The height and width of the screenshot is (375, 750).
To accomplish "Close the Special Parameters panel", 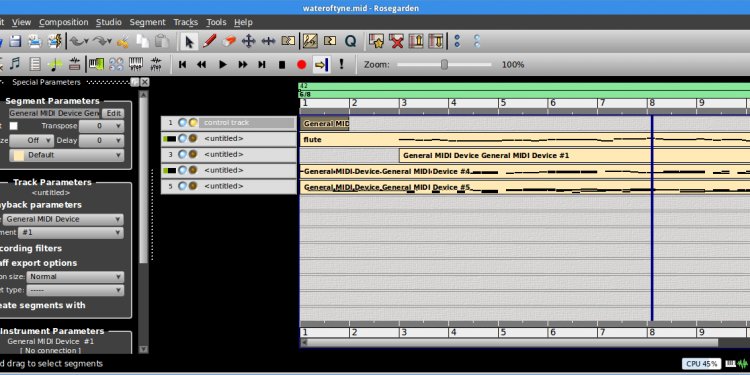I will pyautogui.click(x=145, y=82).
